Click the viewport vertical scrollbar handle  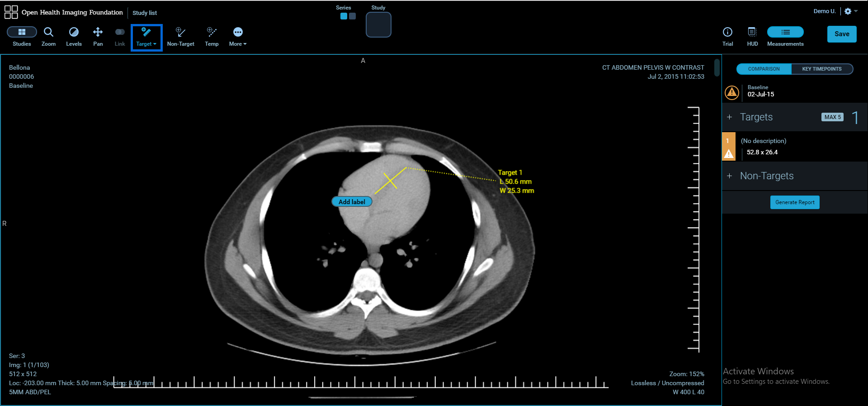click(x=717, y=68)
